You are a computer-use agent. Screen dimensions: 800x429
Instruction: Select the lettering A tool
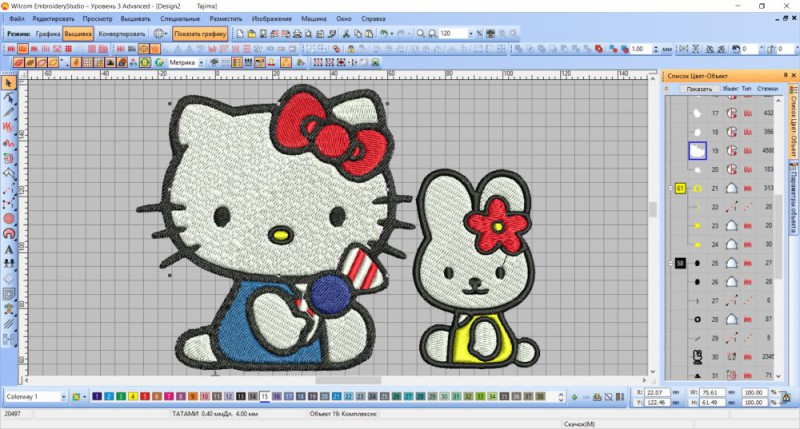9,249
